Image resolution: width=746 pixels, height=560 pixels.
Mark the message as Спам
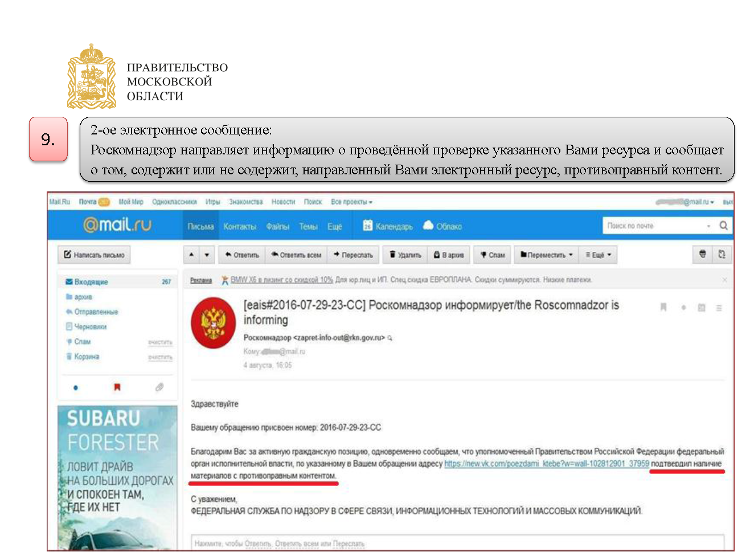pos(493,255)
